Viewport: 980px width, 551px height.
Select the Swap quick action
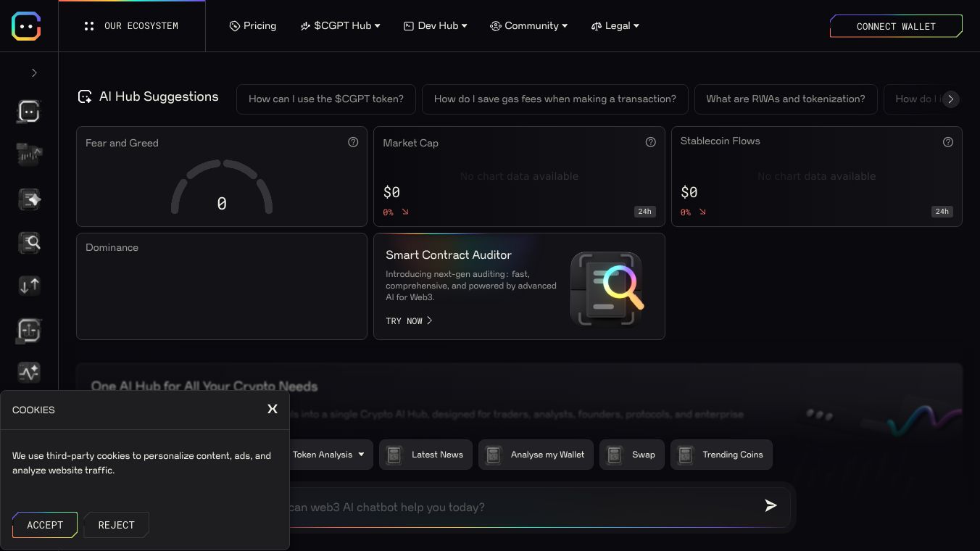tap(631, 455)
